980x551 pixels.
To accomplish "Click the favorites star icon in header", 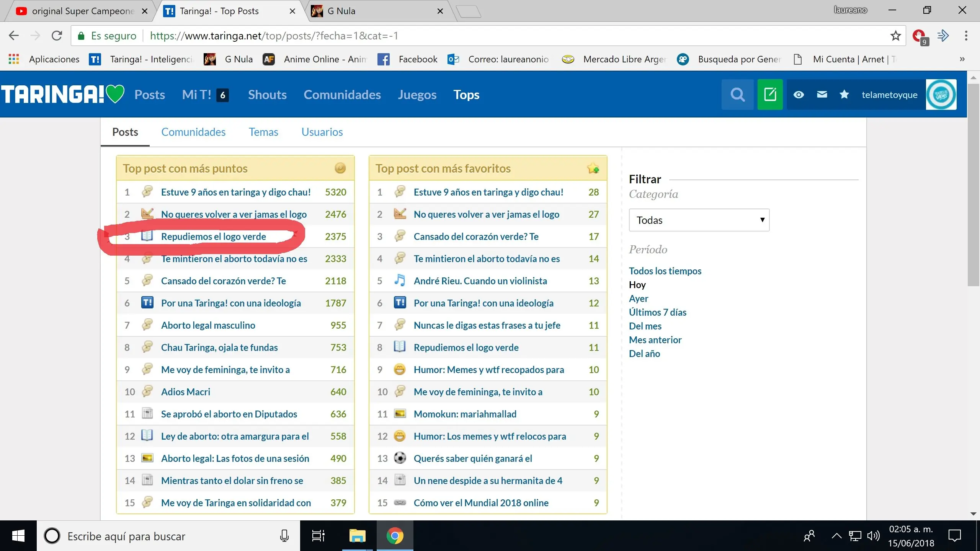I will click(x=844, y=95).
